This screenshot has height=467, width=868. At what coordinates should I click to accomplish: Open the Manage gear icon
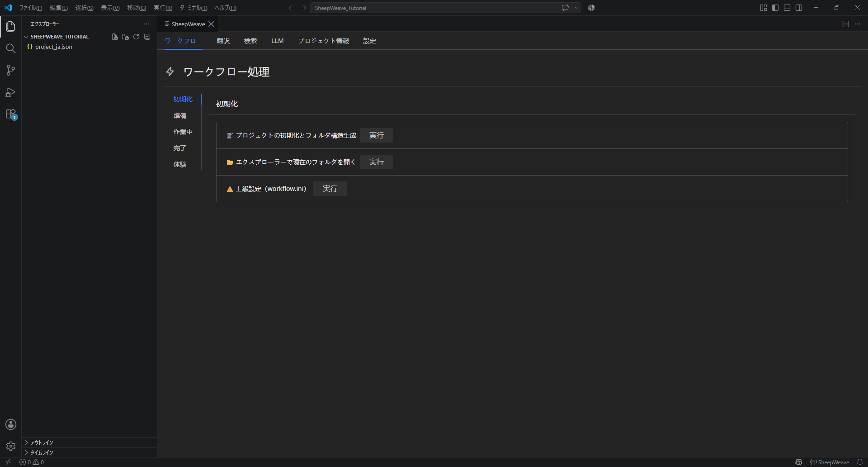[x=11, y=446]
